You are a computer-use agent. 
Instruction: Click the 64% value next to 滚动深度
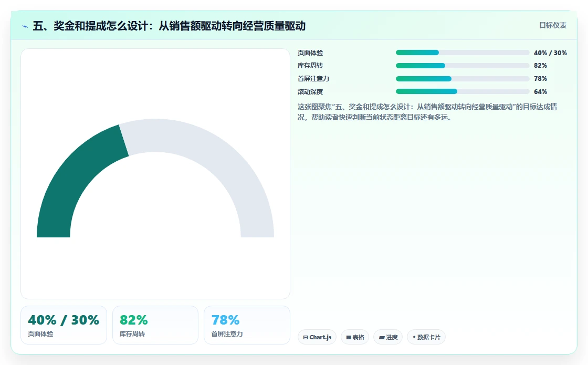click(x=540, y=91)
